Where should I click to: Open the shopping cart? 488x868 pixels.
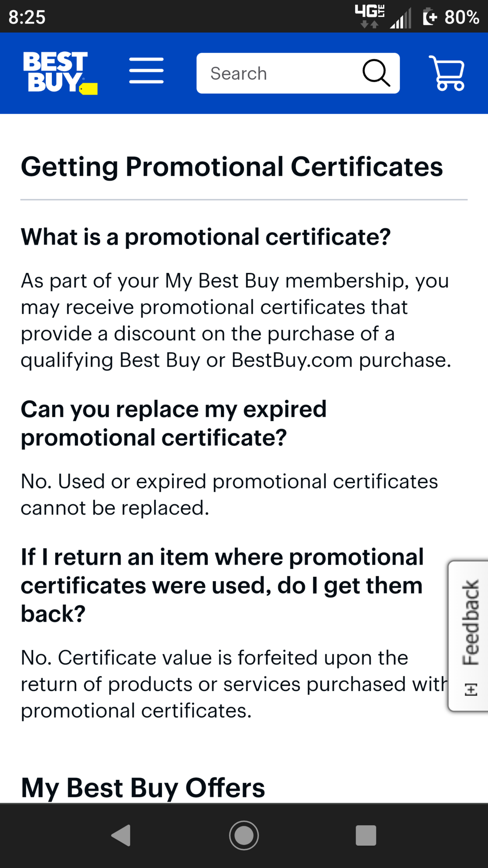tap(447, 73)
